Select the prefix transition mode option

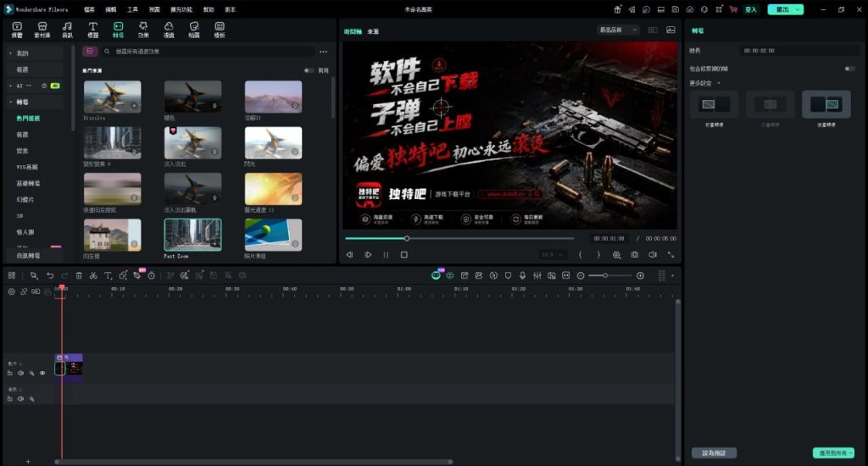click(714, 104)
